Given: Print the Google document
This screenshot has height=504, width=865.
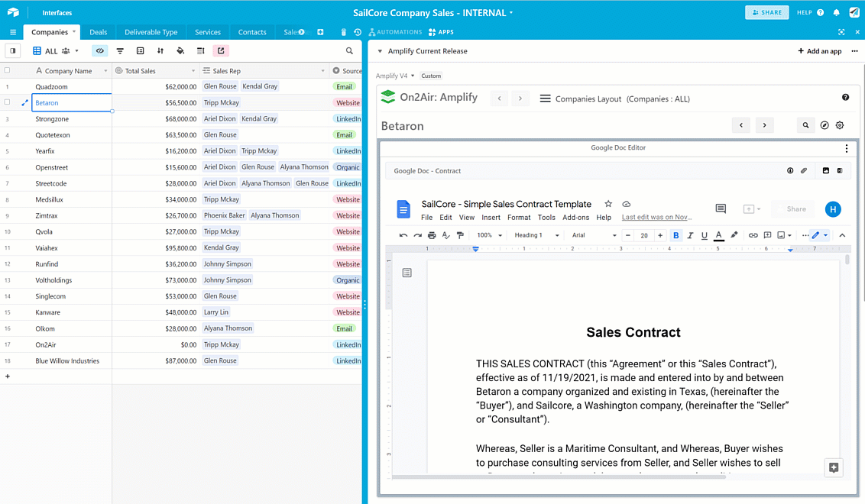Looking at the screenshot, I should pyautogui.click(x=432, y=235).
